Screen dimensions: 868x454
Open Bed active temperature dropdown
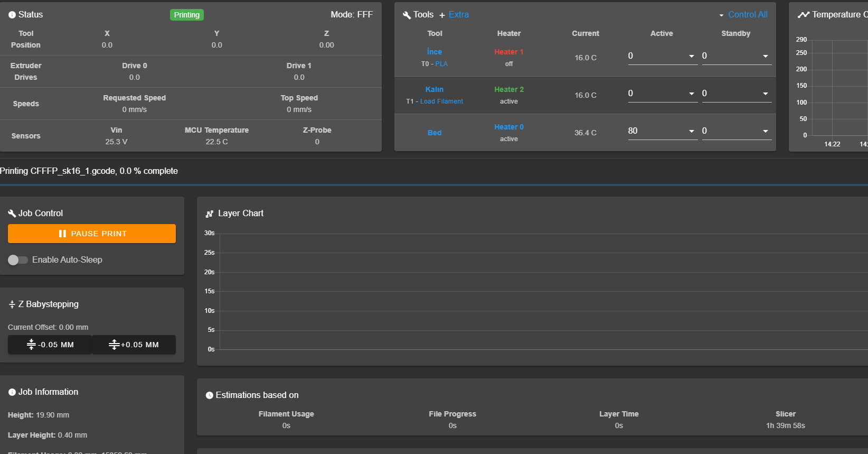pyautogui.click(x=692, y=131)
